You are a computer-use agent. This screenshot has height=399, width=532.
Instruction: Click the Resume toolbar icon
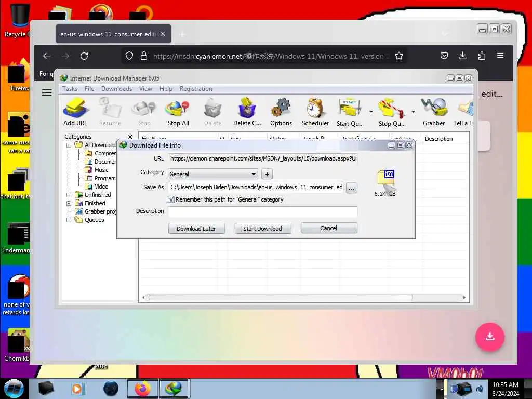(110, 112)
